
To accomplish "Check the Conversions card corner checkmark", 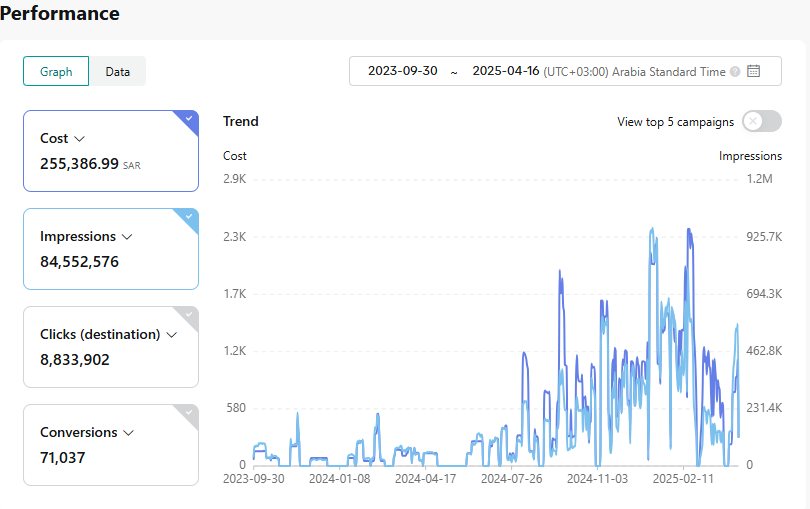I will (x=189, y=413).
